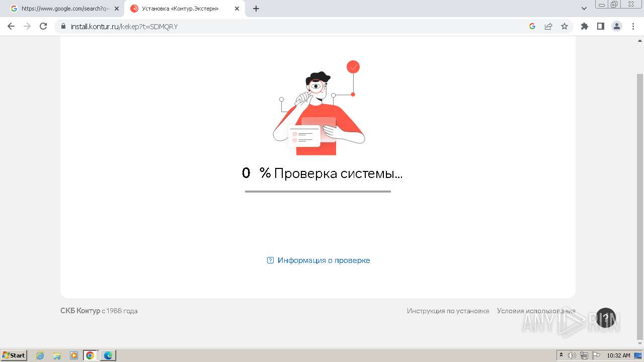Image resolution: width=644 pixels, height=362 pixels.
Task: Launch Internet Explorer from taskbar
Action: pyautogui.click(x=40, y=355)
